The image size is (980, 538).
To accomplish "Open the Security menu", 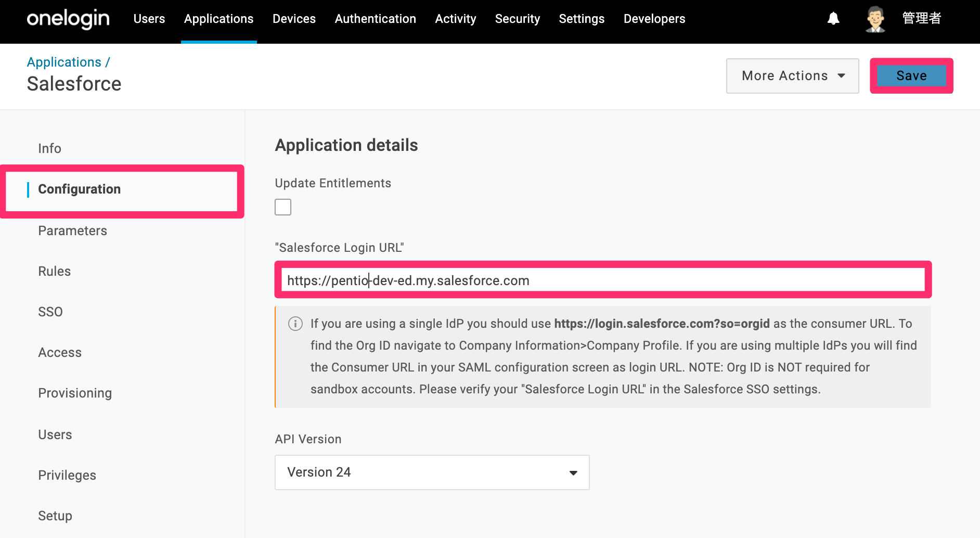I will tap(517, 19).
